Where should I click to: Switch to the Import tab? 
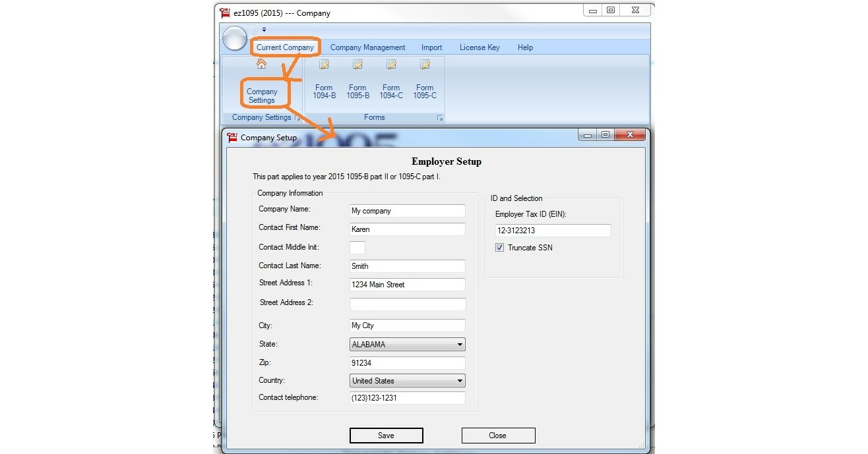431,47
